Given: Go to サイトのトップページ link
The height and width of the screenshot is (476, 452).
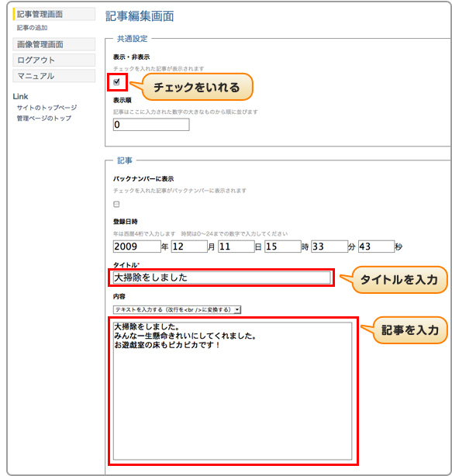Looking at the screenshot, I should pyautogui.click(x=47, y=108).
